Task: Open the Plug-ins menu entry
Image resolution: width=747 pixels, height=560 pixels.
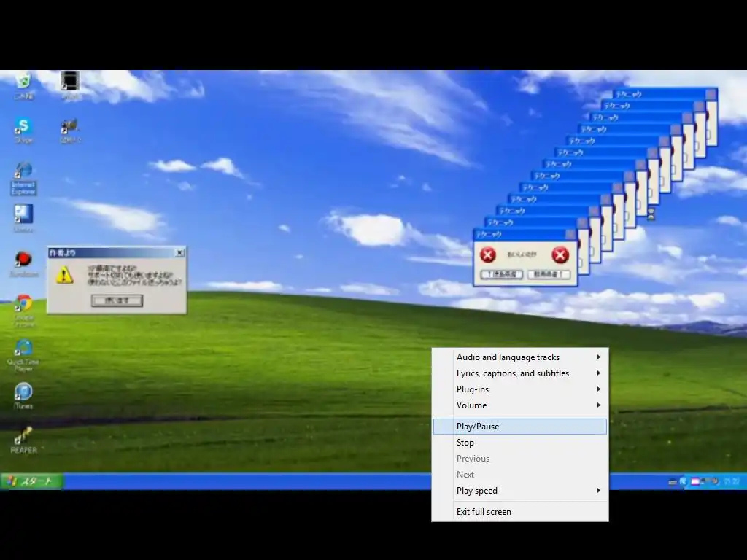Action: coord(519,389)
